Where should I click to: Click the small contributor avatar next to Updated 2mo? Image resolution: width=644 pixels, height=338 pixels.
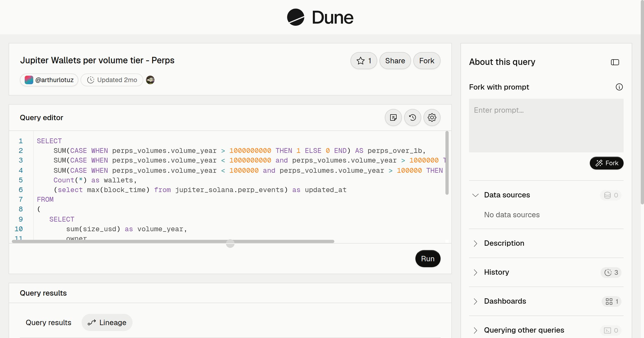pos(150,80)
